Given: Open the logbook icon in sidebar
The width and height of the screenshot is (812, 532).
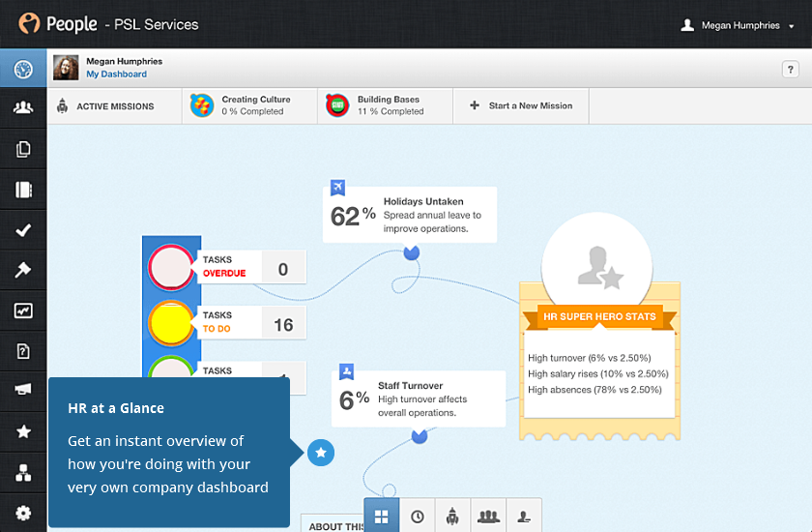Looking at the screenshot, I should [x=23, y=190].
